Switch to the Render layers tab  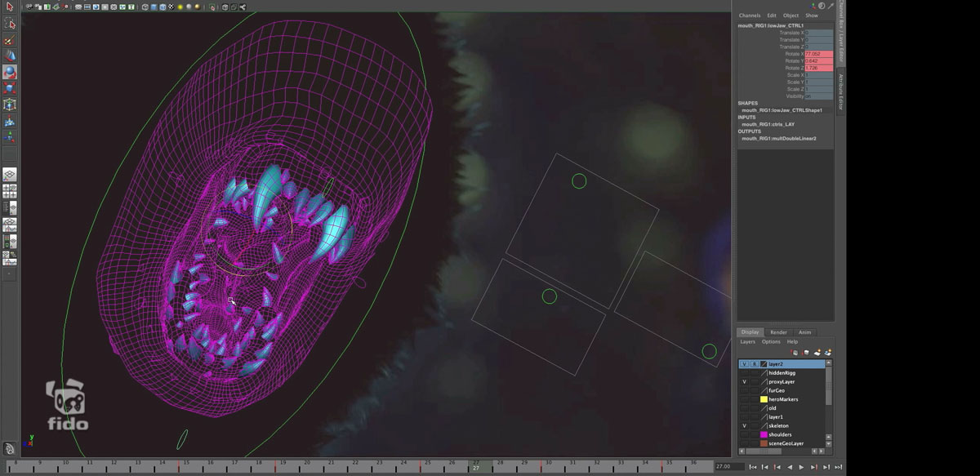[779, 332]
